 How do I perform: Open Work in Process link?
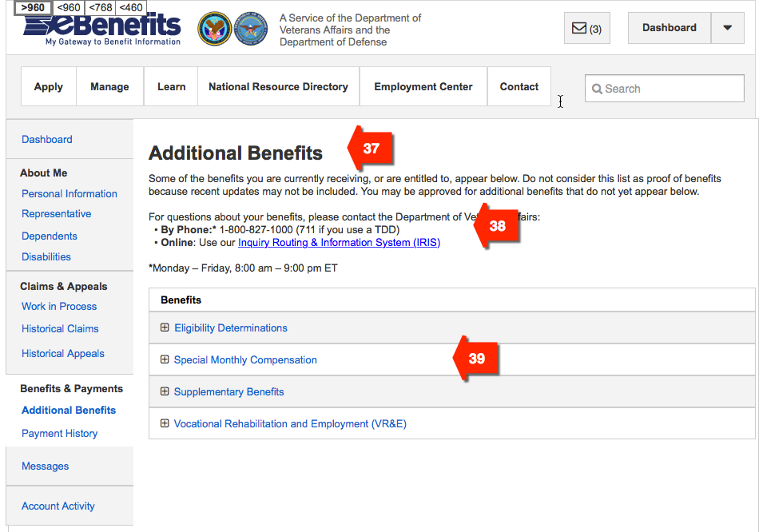(59, 307)
